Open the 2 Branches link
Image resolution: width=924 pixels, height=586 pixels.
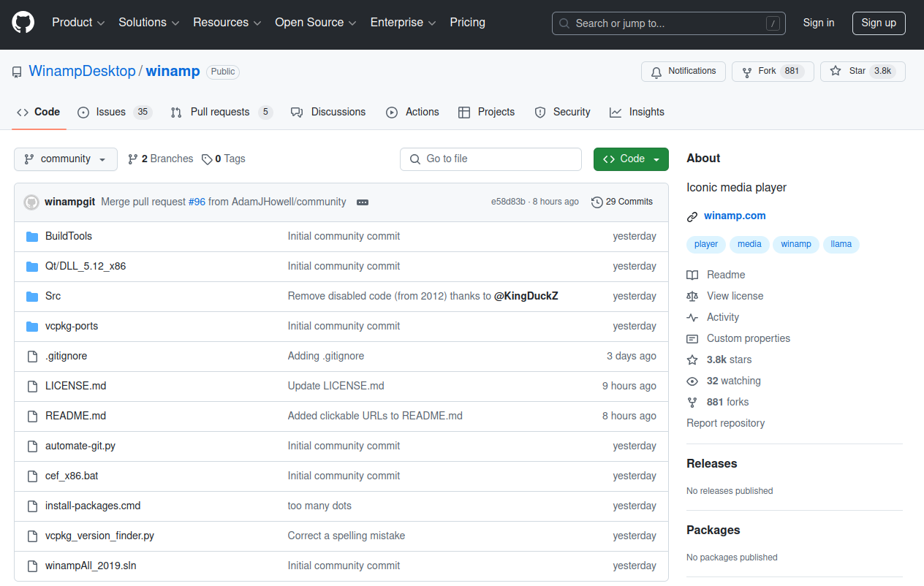tap(160, 159)
